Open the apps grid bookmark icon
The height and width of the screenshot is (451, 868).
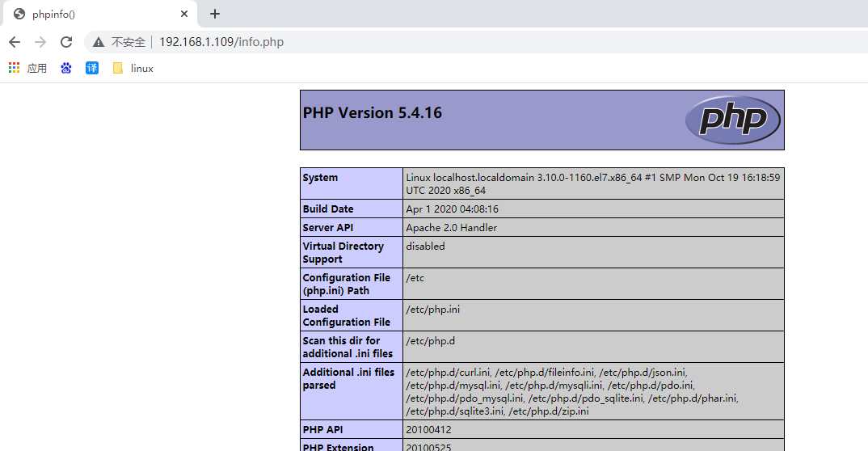click(x=15, y=68)
